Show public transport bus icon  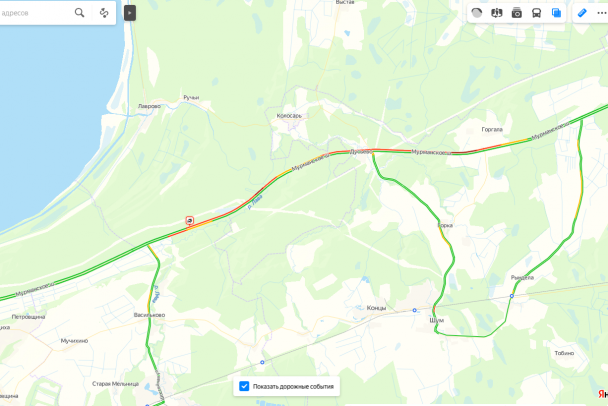(536, 13)
